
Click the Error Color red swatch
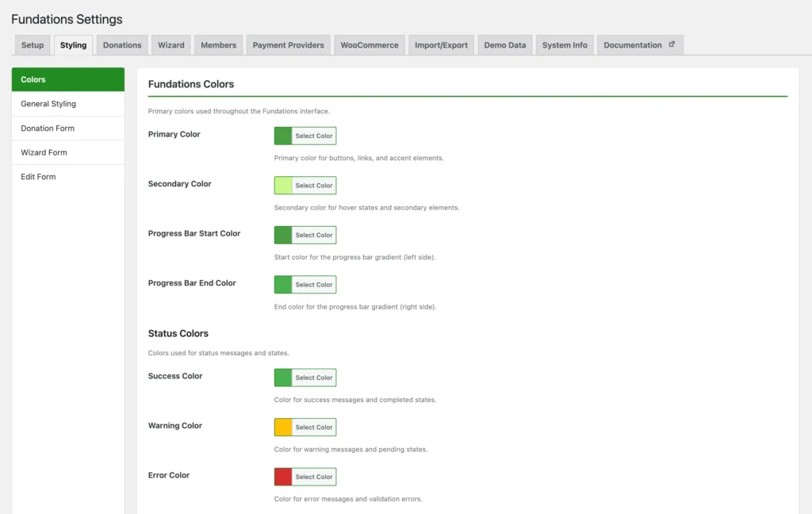tap(283, 477)
